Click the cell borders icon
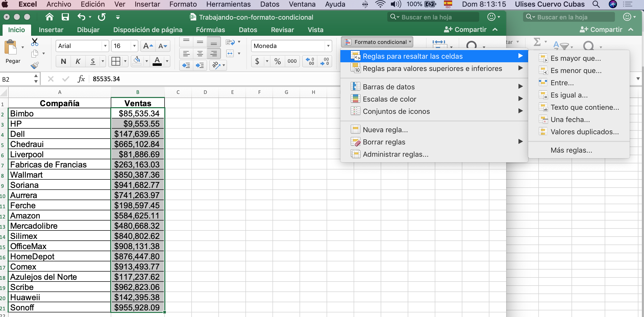This screenshot has height=317, width=644. (116, 61)
